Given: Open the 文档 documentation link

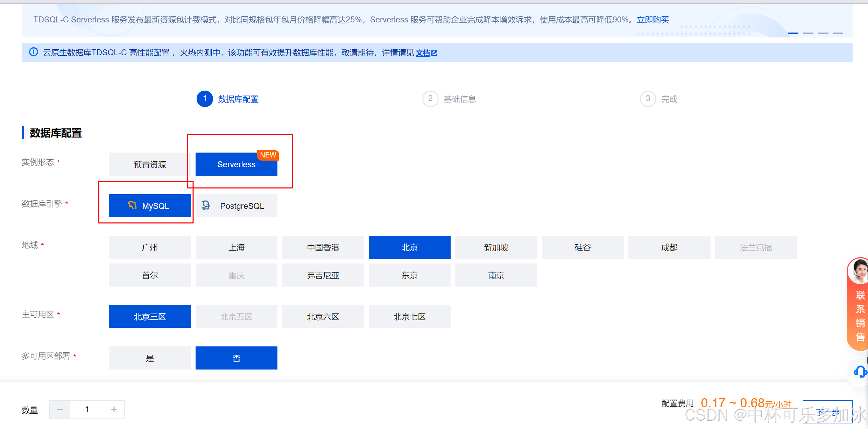Looking at the screenshot, I should point(423,53).
